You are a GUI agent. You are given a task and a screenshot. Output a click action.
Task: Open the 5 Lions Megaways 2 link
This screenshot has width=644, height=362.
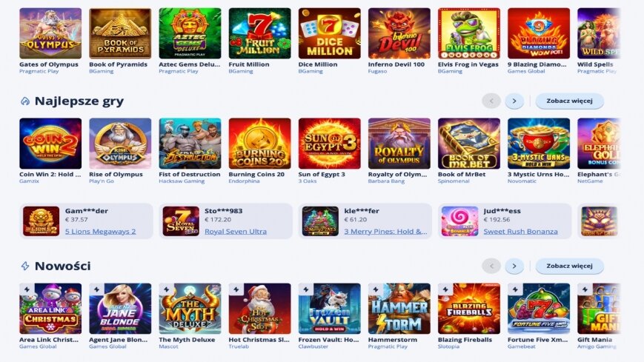click(100, 232)
